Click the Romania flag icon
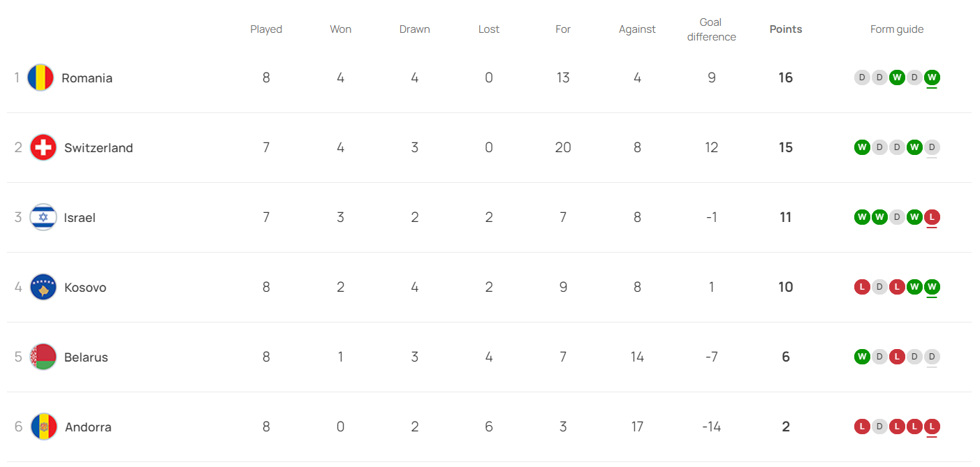 41,77
